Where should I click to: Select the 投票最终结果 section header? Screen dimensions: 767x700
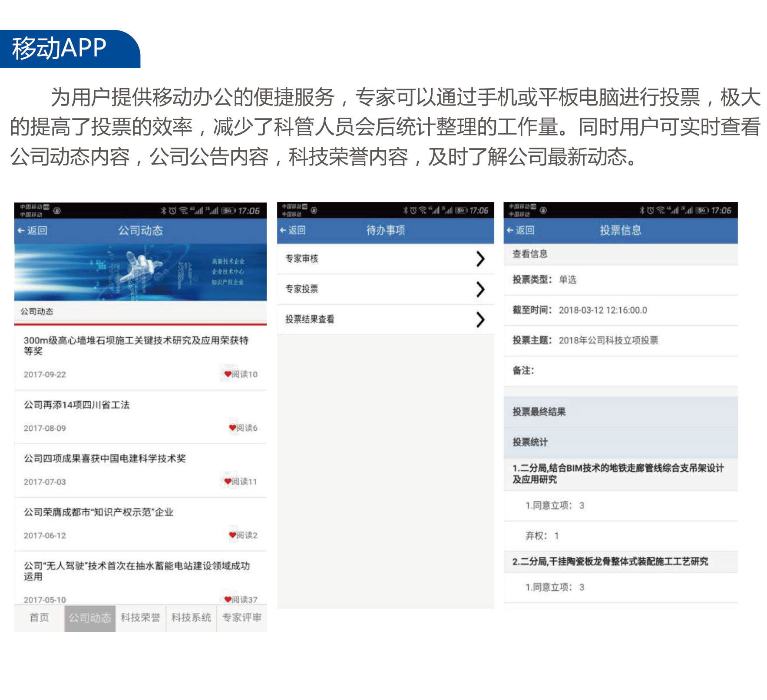point(539,412)
